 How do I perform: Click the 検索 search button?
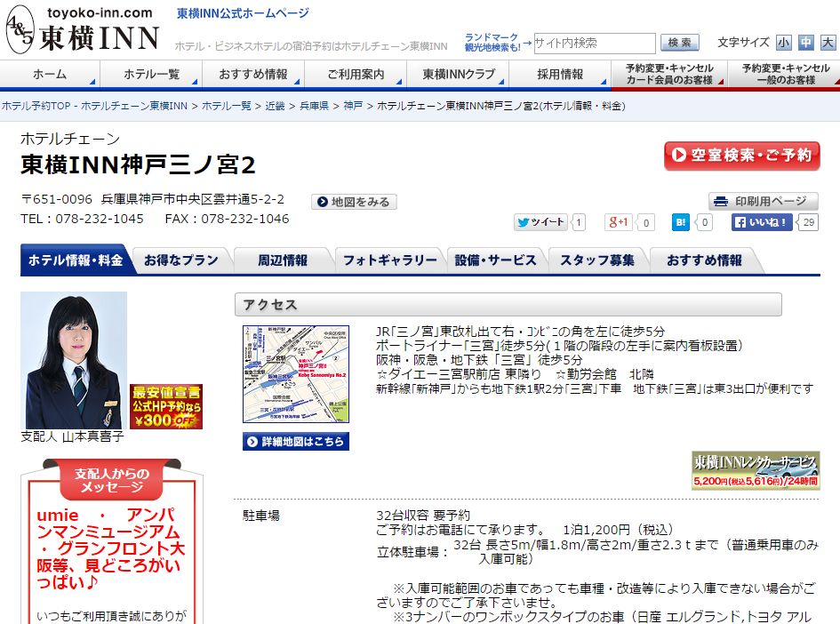679,43
